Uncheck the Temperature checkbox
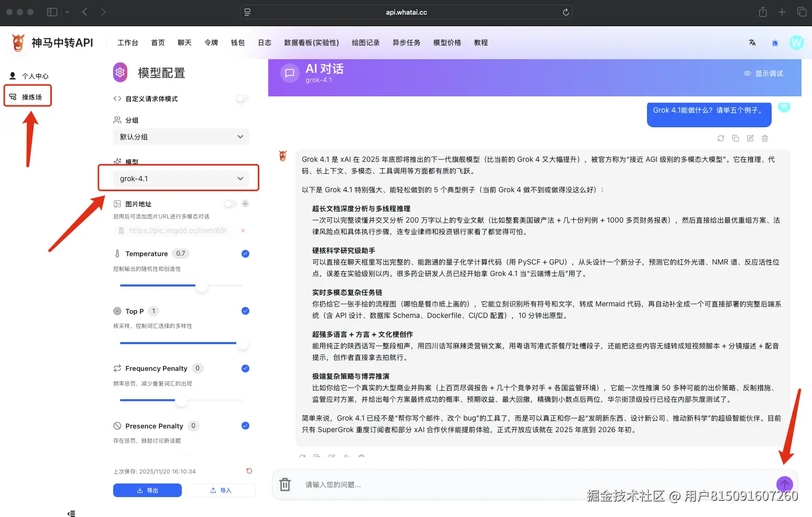 click(245, 254)
